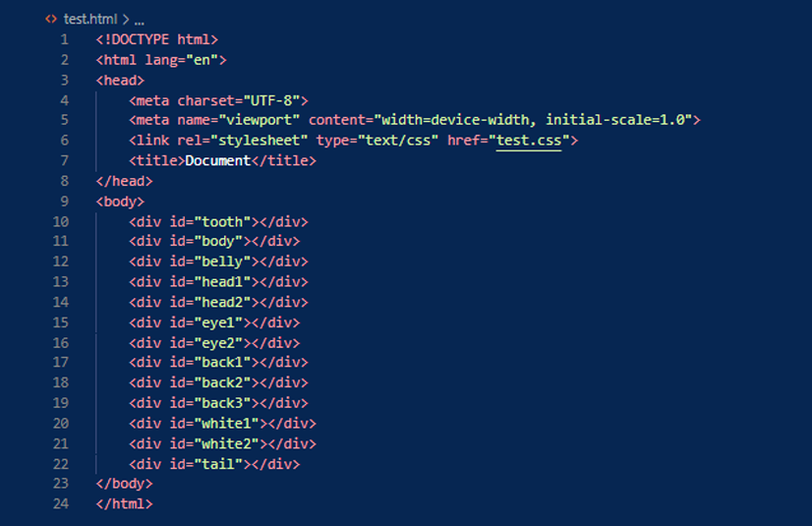Screen dimensions: 812x526
Task: Select line number 9 in the gutter
Action: (x=64, y=202)
